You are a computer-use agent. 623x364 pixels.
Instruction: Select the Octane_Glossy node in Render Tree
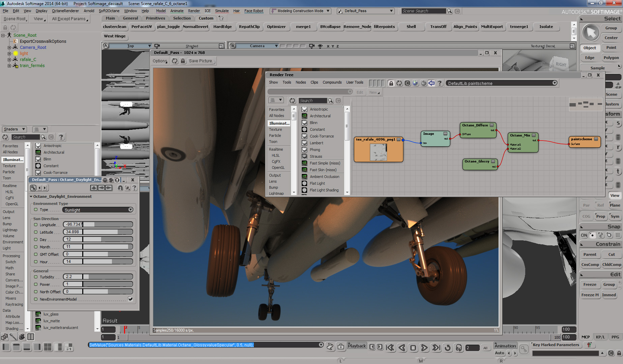480,164
